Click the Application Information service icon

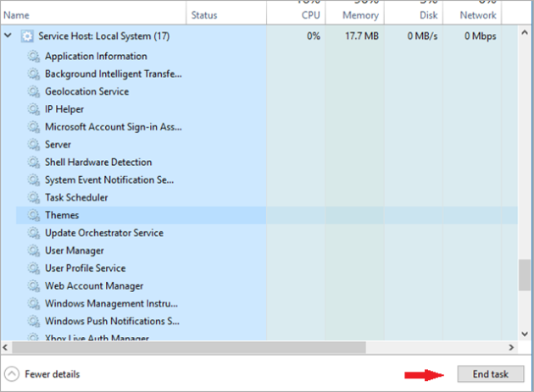click(33, 56)
